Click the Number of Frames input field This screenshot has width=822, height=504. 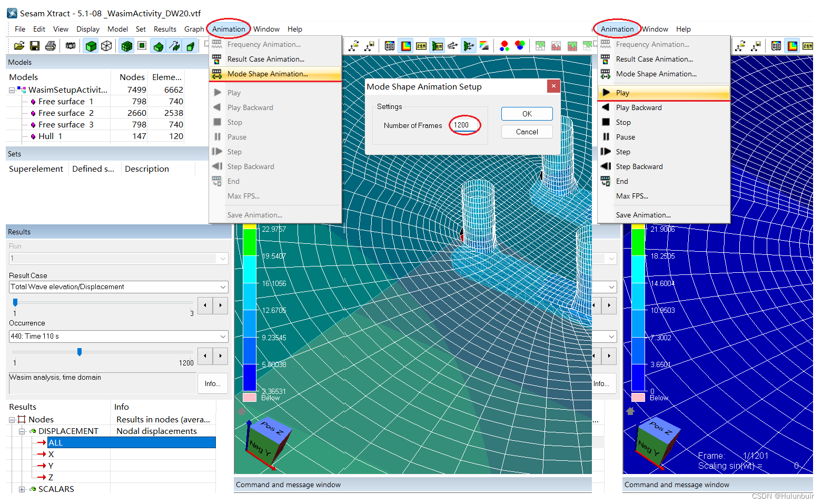point(465,125)
